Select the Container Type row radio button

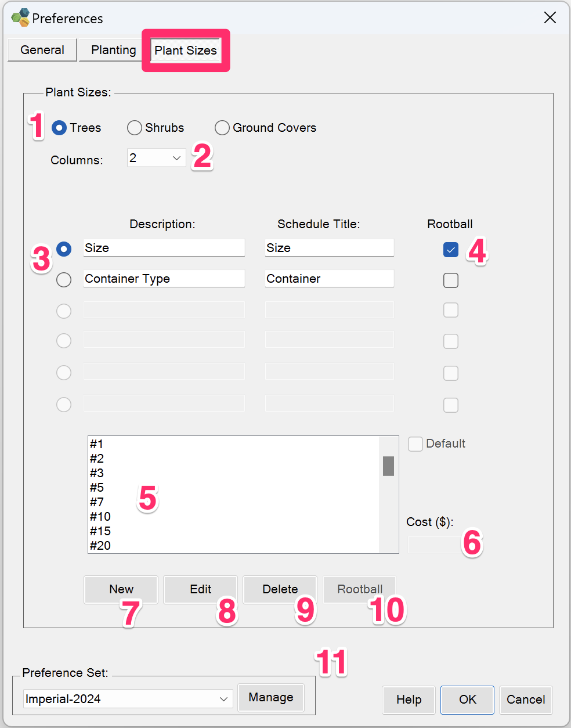(x=64, y=280)
